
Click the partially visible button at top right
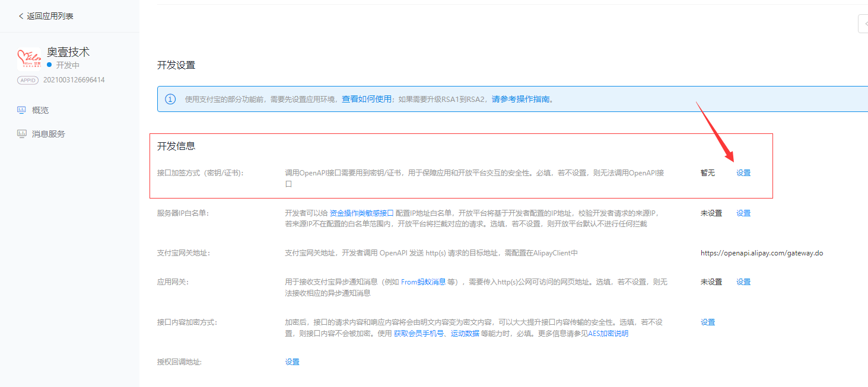[863, 24]
